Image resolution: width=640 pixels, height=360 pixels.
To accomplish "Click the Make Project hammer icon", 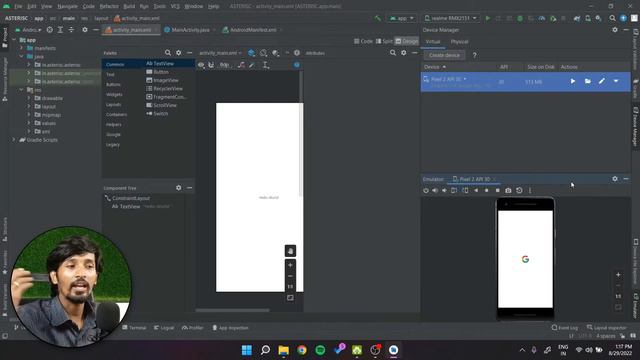I will click(378, 18).
